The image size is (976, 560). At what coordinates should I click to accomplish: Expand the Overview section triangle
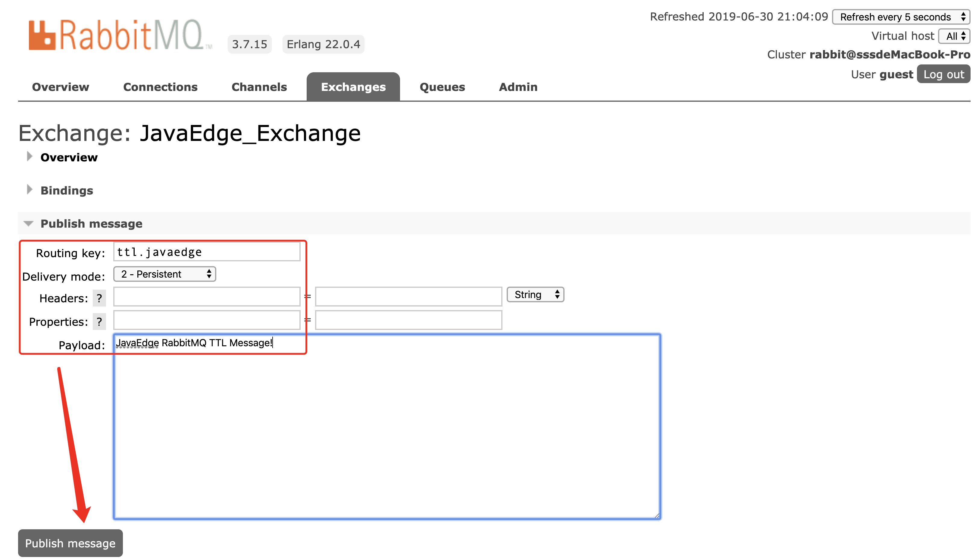(x=29, y=157)
